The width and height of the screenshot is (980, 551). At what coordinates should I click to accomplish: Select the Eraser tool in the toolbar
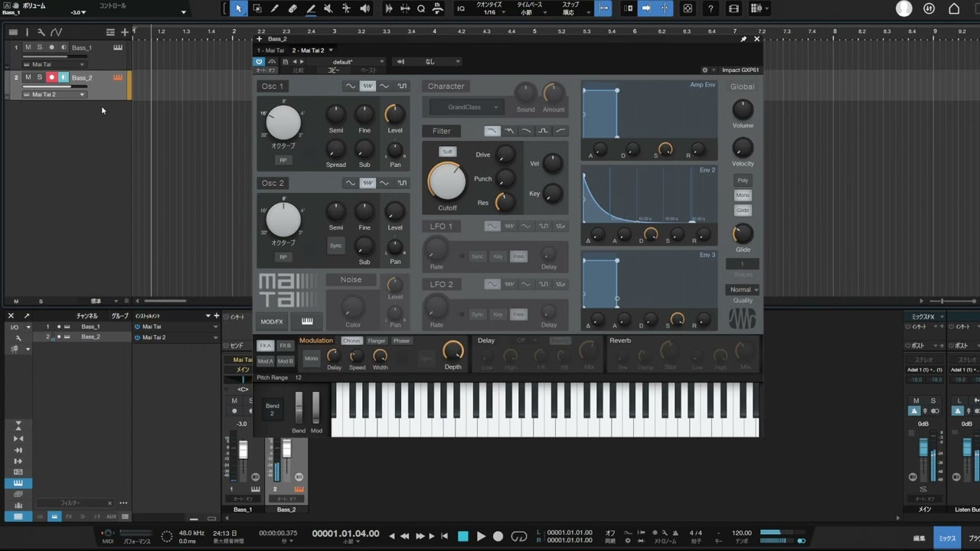pos(292,8)
